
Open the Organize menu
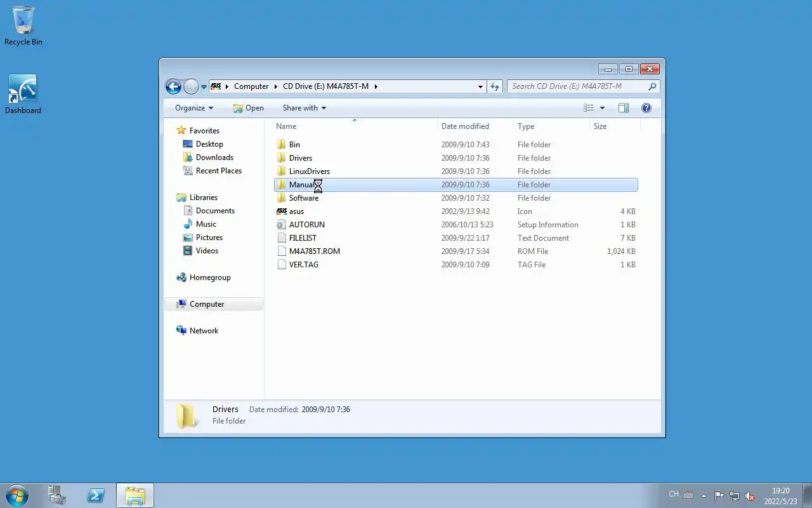click(194, 108)
